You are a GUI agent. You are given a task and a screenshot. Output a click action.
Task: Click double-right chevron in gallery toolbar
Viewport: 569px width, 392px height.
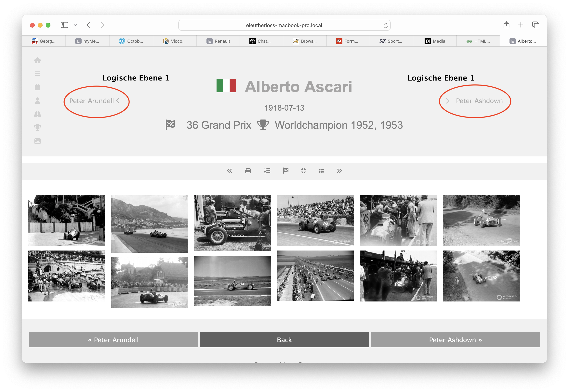tap(339, 171)
